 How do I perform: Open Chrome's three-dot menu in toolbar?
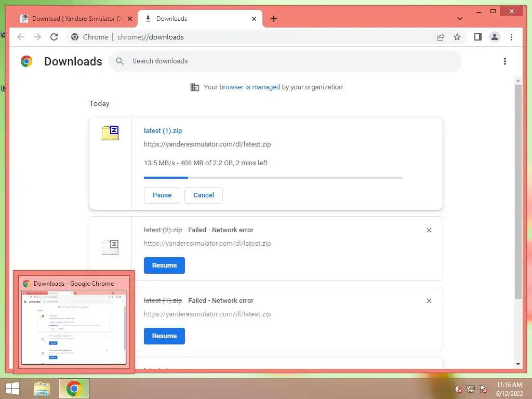[511, 37]
